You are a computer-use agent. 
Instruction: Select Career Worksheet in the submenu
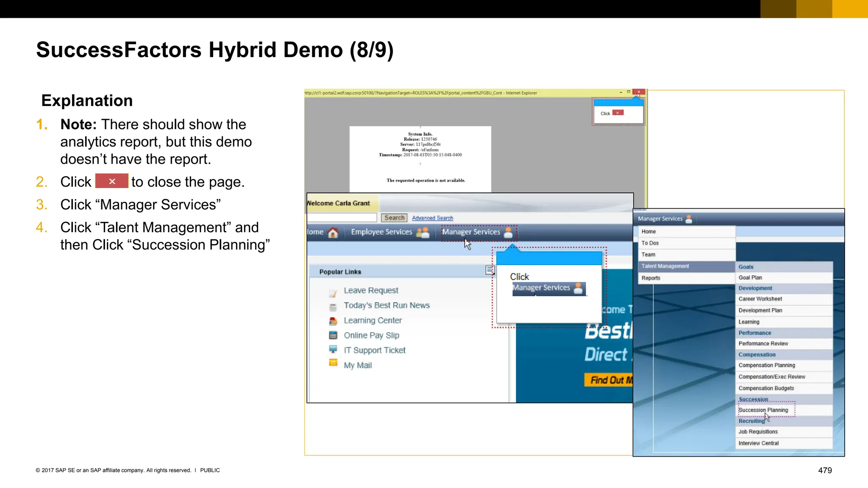784,299
